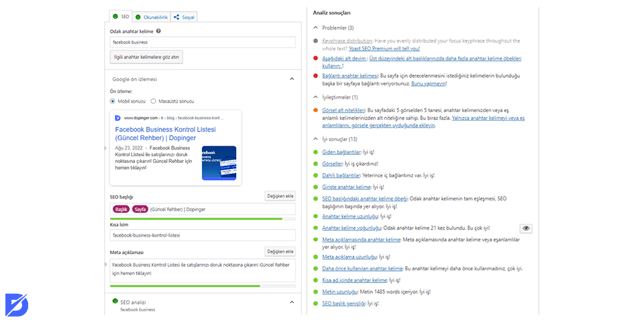Click the green bullet beside Meta açıklama uzunluğu
Image resolution: width=644 pixels, height=322 pixels.
(315, 257)
